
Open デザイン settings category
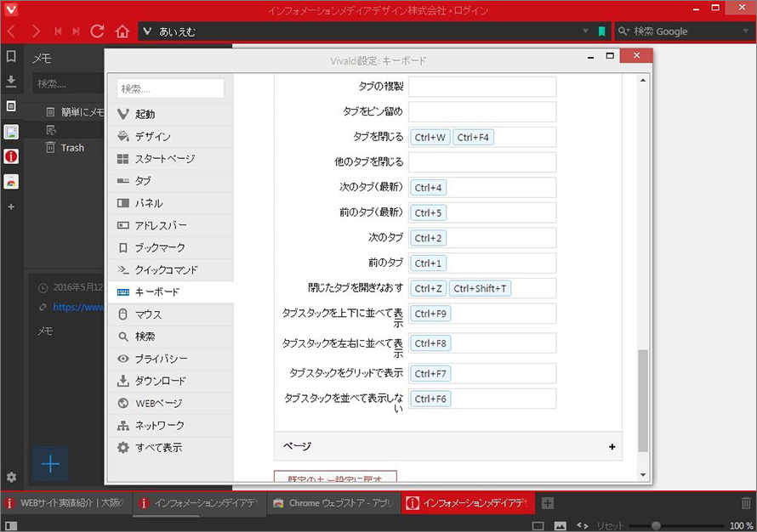click(x=170, y=137)
